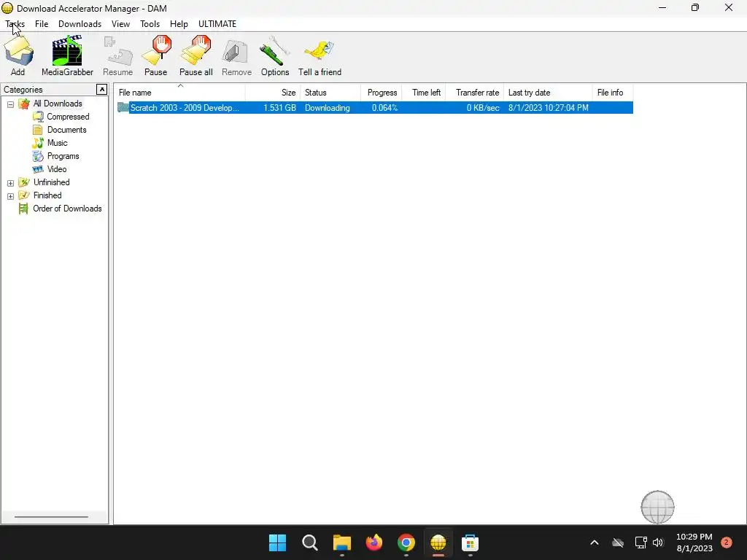The width and height of the screenshot is (747, 560).
Task: Open the taskbar clock showing 10:29 PM
Action: pos(694,542)
